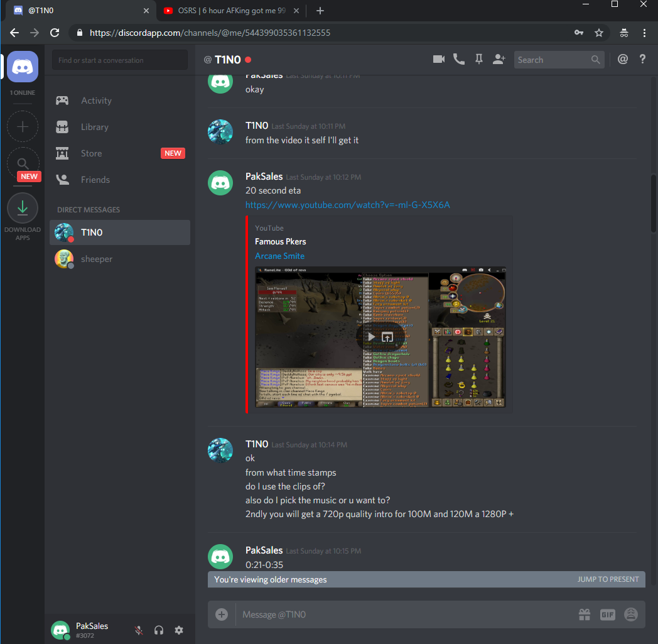
Task: Go forward in the browser
Action: click(35, 33)
